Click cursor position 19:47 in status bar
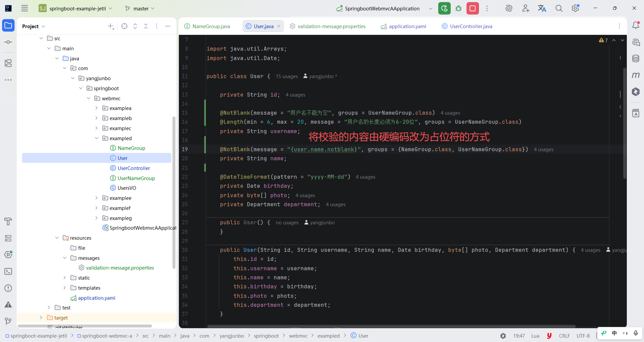The height and width of the screenshot is (342, 644). pyautogui.click(x=519, y=336)
